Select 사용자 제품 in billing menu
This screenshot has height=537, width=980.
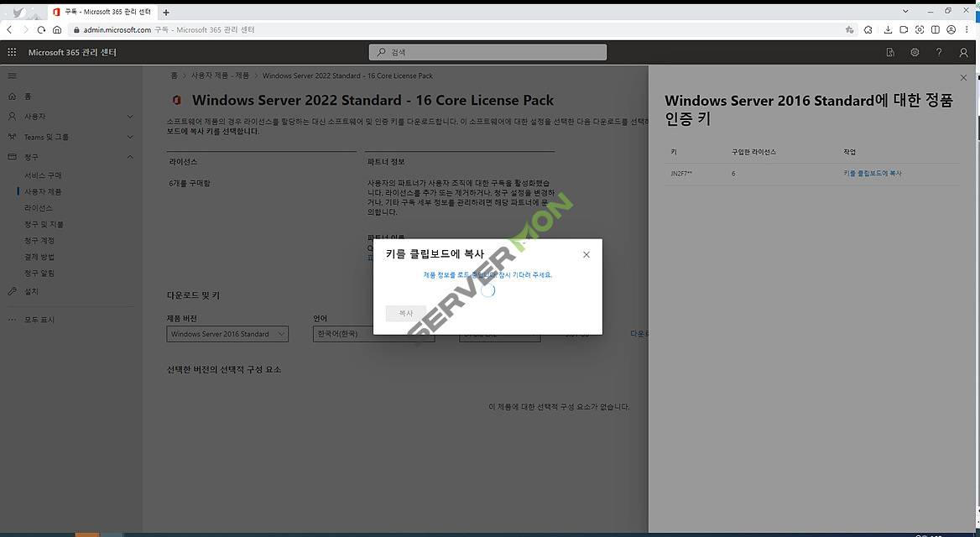(x=43, y=192)
